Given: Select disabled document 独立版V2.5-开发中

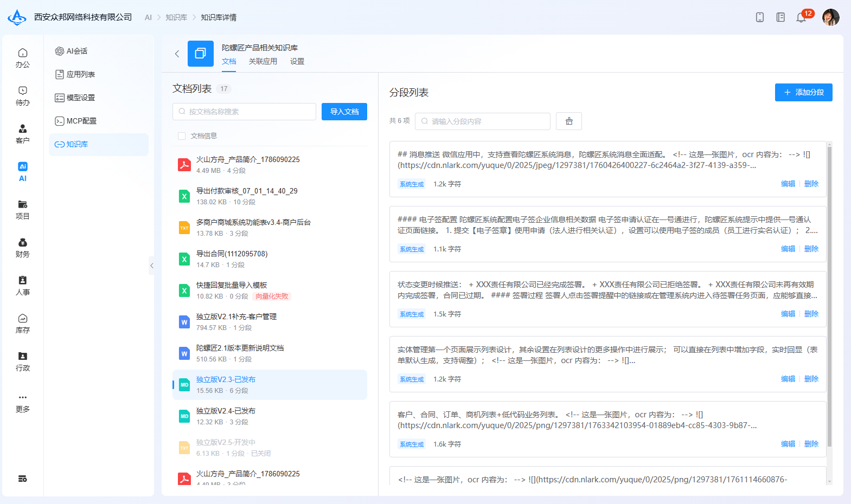Looking at the screenshot, I should [270, 448].
